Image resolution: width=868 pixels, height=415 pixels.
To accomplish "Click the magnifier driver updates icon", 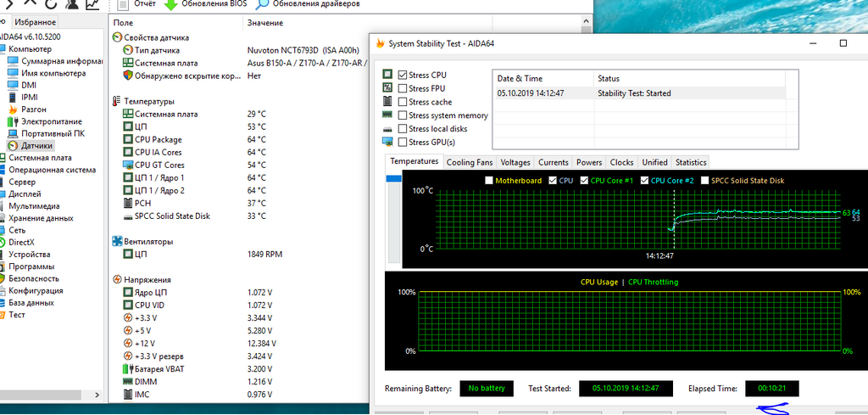I will coord(263,4).
